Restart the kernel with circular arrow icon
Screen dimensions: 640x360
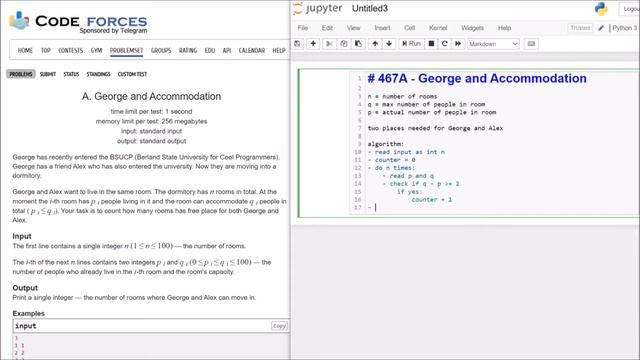[x=444, y=44]
